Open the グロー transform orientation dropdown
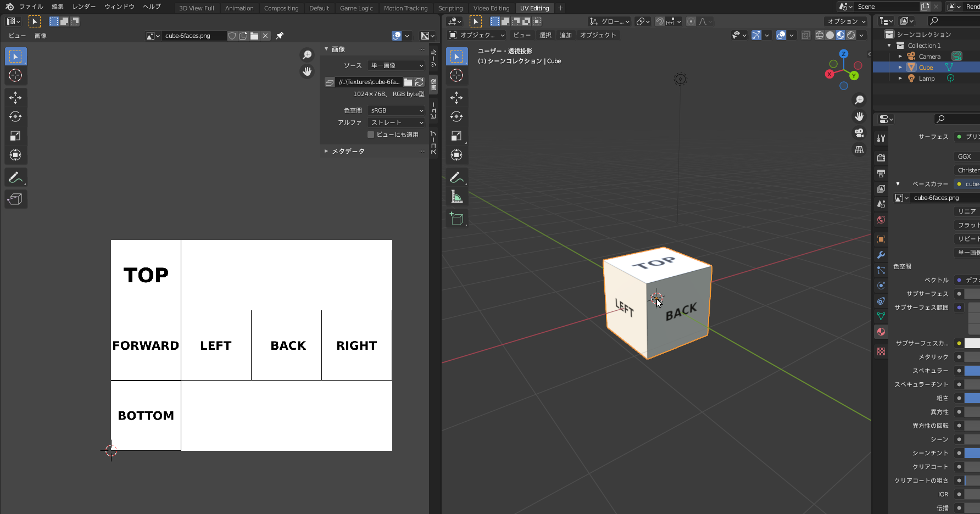The image size is (980, 514). 610,21
